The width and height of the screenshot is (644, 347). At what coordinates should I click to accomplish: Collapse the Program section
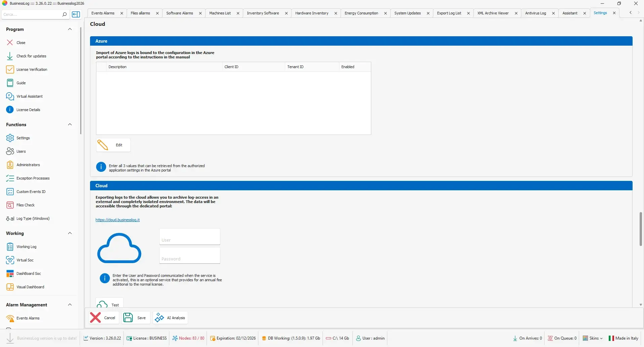70,29
